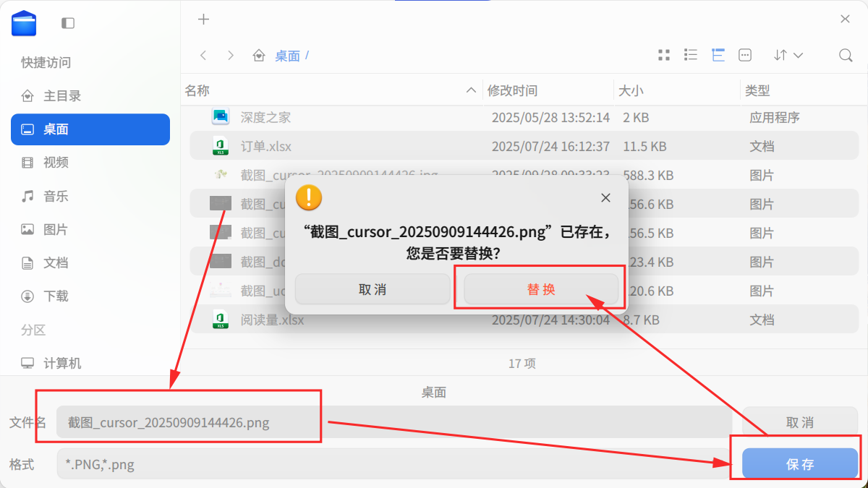
Task: Close the replace confirmation dialog
Action: point(605,197)
